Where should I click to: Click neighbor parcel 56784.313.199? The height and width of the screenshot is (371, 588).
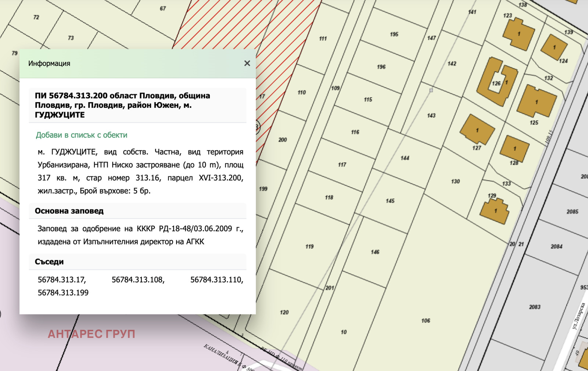click(x=63, y=293)
